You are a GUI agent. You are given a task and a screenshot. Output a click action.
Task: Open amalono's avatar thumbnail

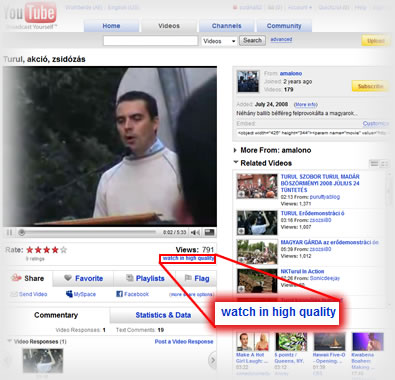248,81
